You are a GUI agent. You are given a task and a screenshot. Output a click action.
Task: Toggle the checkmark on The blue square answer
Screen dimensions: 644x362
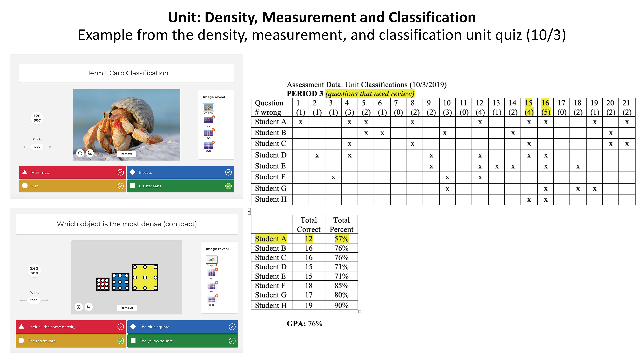tap(232, 327)
